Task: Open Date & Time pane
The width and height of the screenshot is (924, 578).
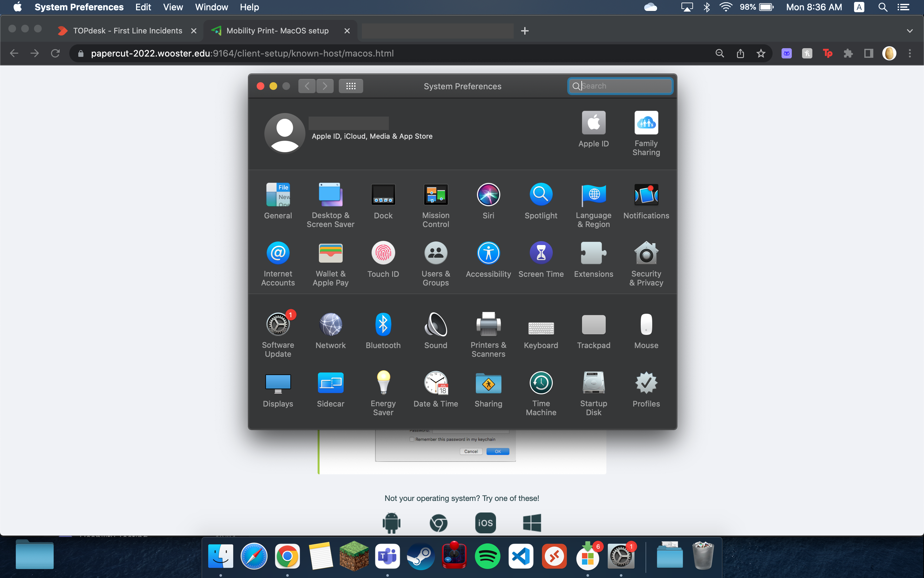Action: (x=436, y=389)
